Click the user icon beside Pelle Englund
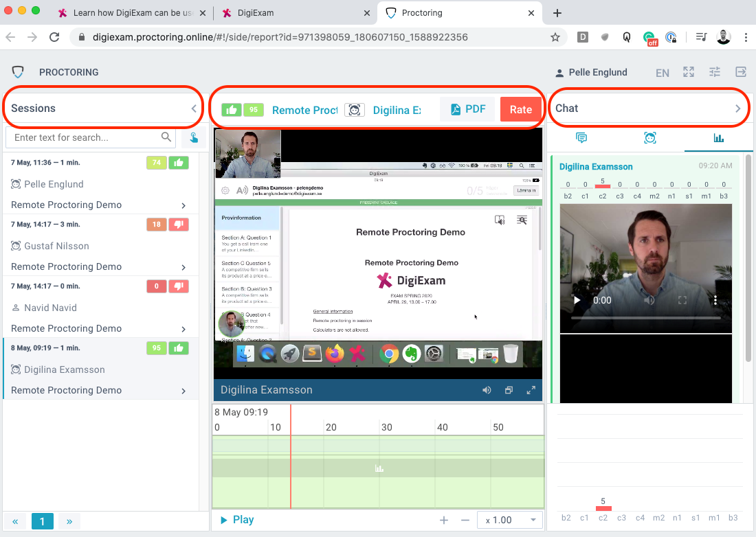The image size is (756, 537). (x=559, y=73)
